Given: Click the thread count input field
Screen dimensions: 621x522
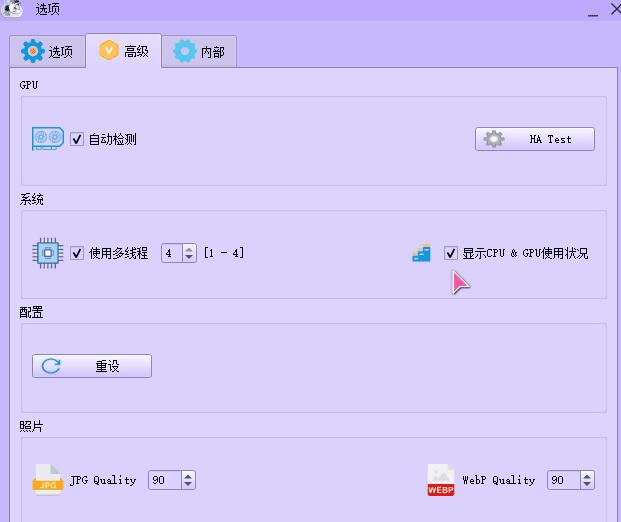Looking at the screenshot, I should [x=172, y=253].
